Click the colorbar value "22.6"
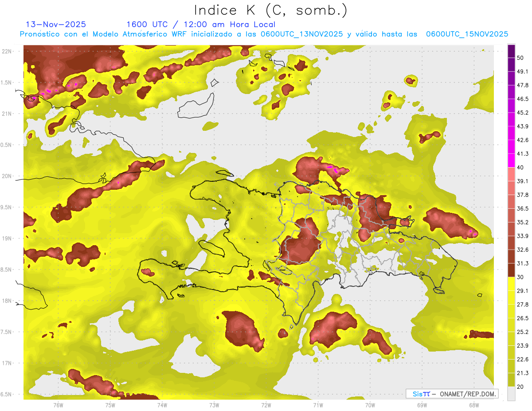This screenshot has height=411, width=532. coord(523,360)
